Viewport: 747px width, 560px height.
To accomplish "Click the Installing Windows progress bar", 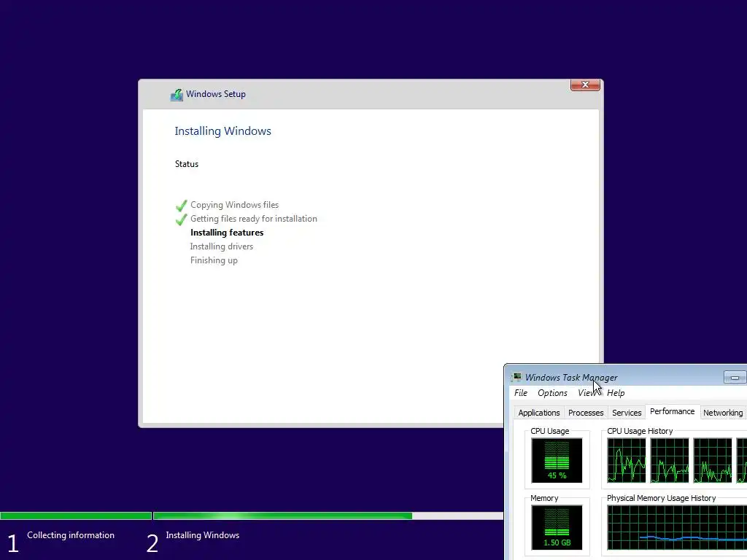I will [328, 516].
